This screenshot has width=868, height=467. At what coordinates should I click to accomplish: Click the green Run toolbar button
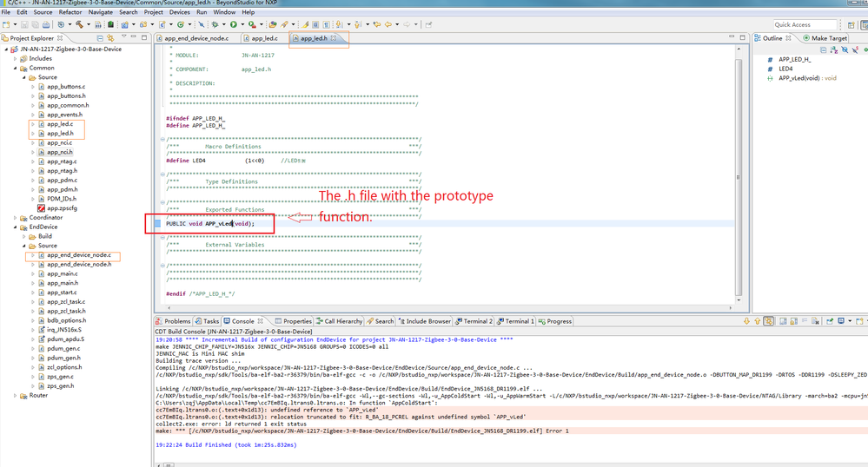tap(234, 24)
